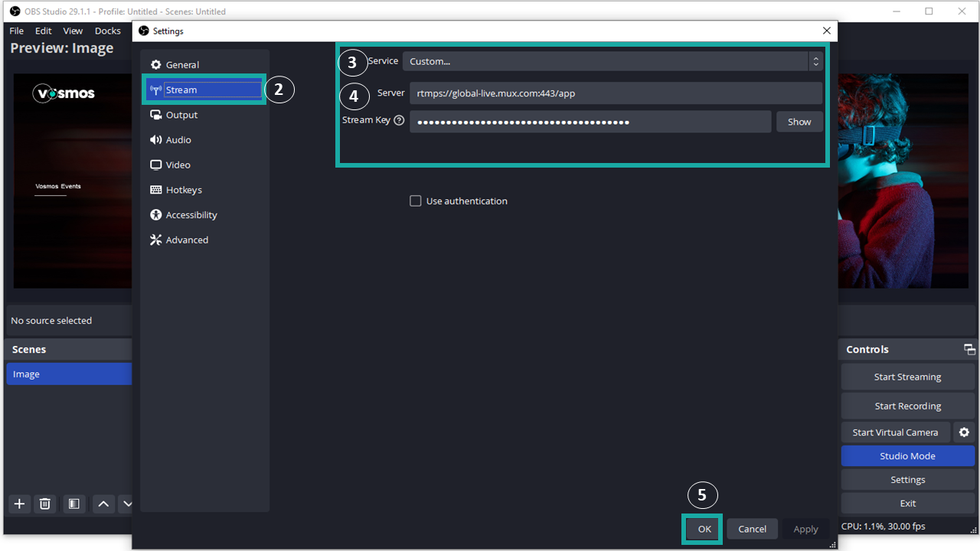The image size is (980, 551).
Task: Click Start Streaming in Controls dock
Action: coord(907,377)
